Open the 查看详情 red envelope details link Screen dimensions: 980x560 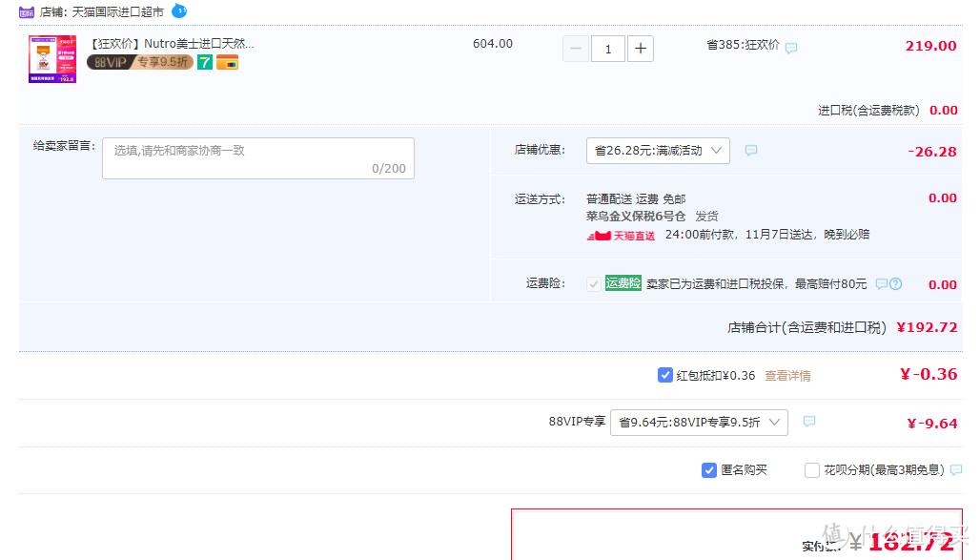pos(787,376)
